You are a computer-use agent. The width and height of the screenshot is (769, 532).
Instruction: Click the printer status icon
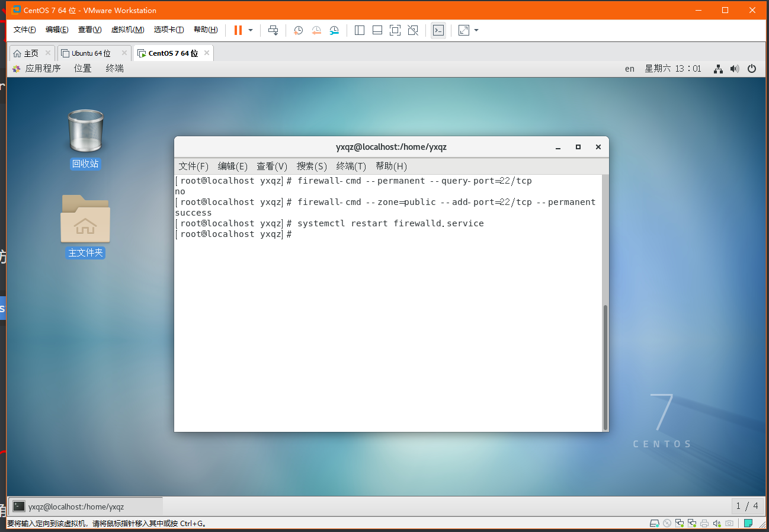pyautogui.click(x=704, y=524)
